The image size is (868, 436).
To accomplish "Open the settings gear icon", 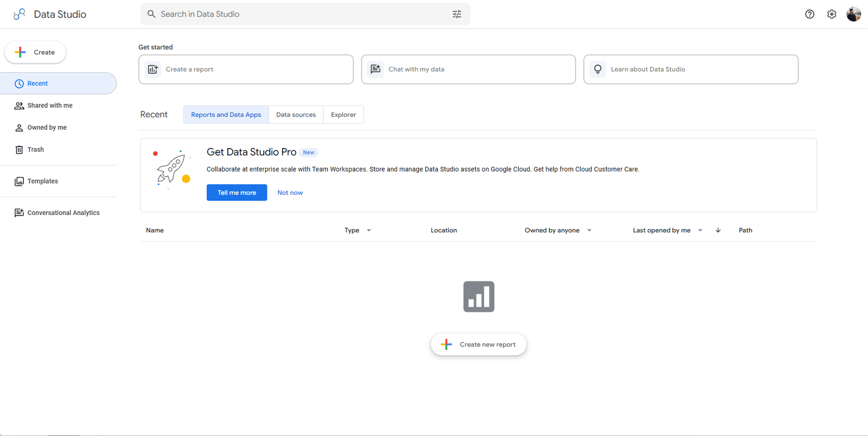I will pos(832,14).
